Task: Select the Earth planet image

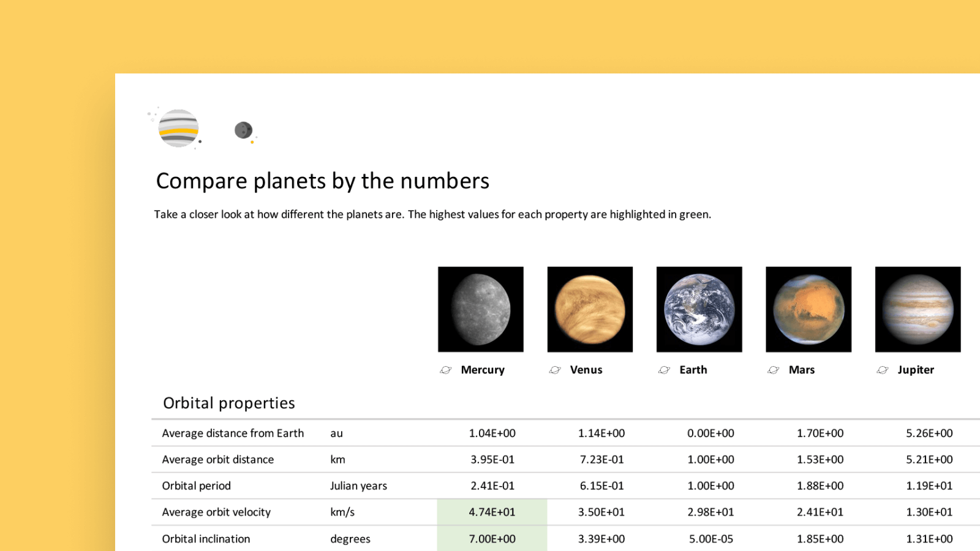Action: pyautogui.click(x=699, y=309)
